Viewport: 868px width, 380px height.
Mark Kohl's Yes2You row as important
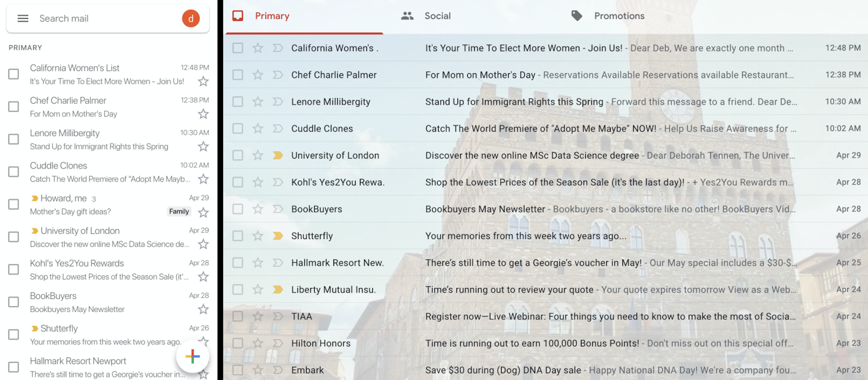[x=277, y=182]
